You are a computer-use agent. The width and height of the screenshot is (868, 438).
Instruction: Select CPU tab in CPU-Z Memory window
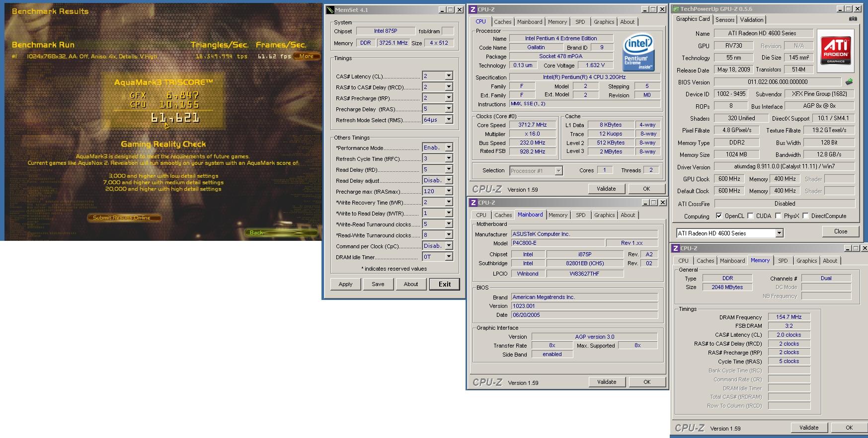pos(684,261)
